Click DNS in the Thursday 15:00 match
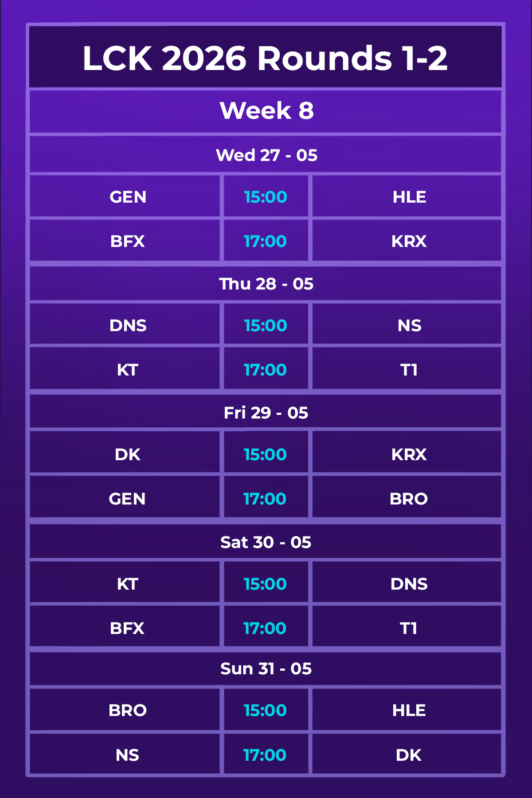This screenshot has height=798, width=532. pos(128,325)
